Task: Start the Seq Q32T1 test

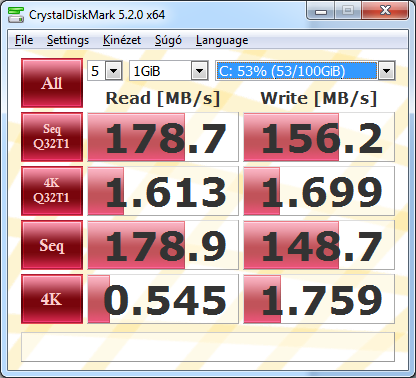Action: [x=52, y=137]
